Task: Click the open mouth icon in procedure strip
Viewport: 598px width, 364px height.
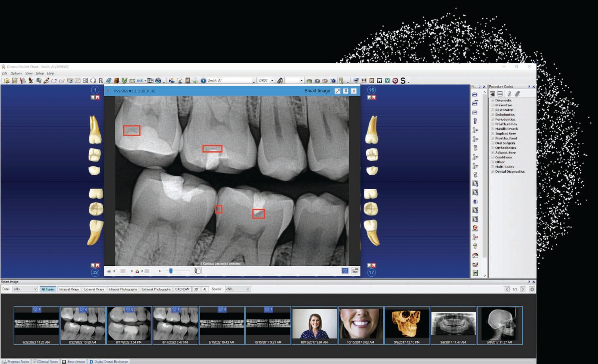Action: coord(475,228)
